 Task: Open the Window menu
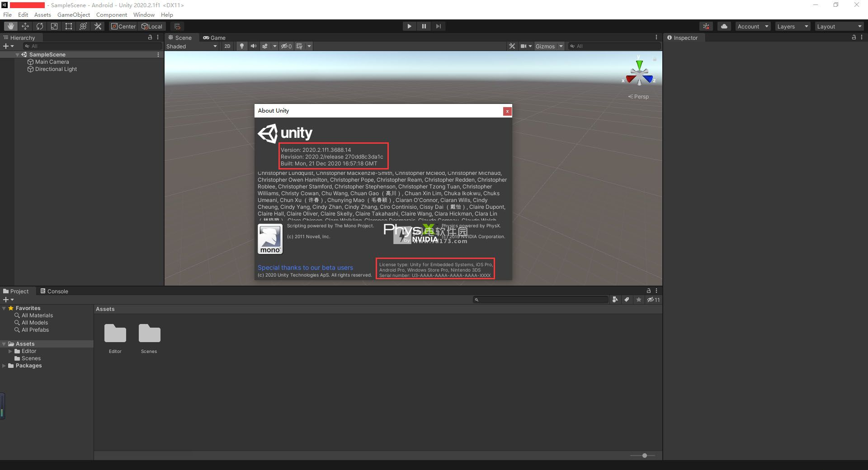144,14
